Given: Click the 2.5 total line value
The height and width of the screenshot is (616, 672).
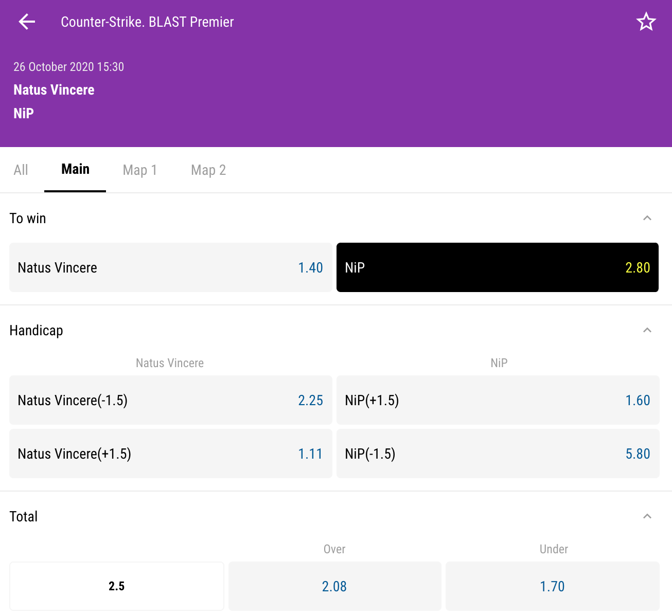Looking at the screenshot, I should pyautogui.click(x=117, y=586).
